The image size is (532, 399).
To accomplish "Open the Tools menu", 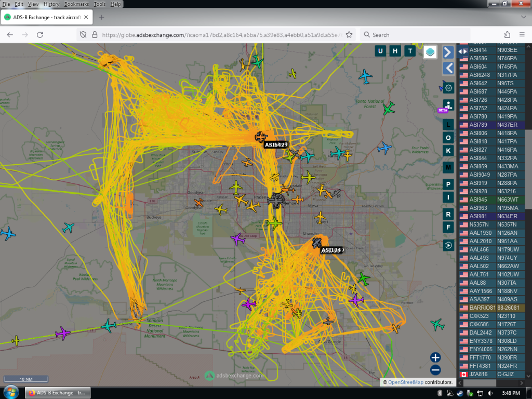I will (99, 4).
